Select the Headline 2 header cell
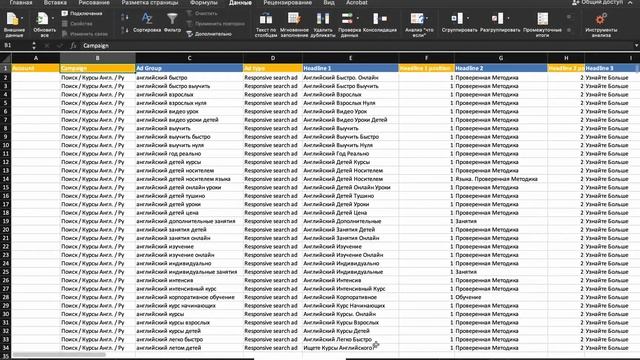 click(x=501, y=68)
